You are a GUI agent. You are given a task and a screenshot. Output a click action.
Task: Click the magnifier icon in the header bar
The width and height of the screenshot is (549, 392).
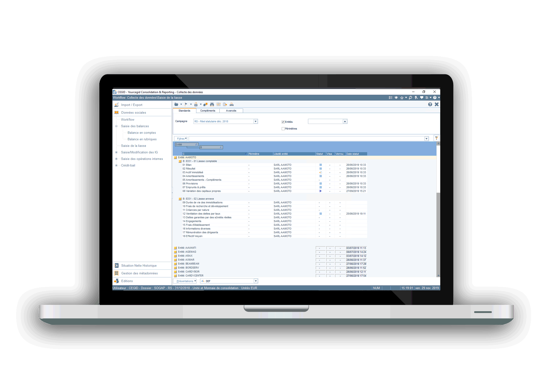(410, 98)
